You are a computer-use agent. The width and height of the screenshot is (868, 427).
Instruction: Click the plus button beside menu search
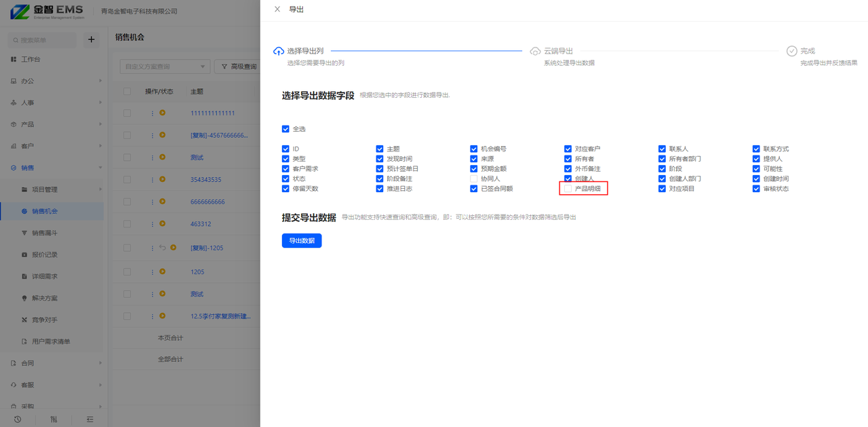(91, 40)
